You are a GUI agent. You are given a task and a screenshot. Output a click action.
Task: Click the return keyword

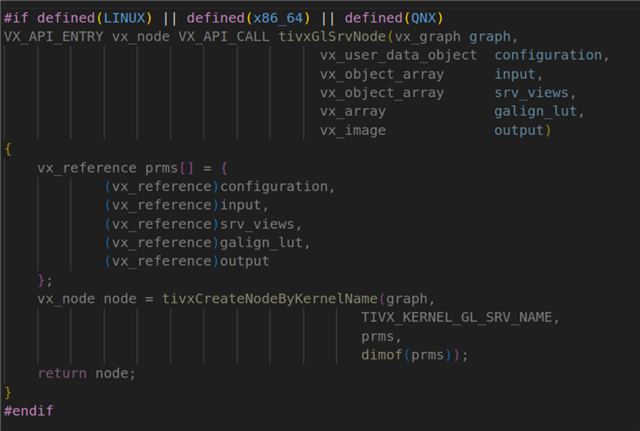(x=62, y=373)
